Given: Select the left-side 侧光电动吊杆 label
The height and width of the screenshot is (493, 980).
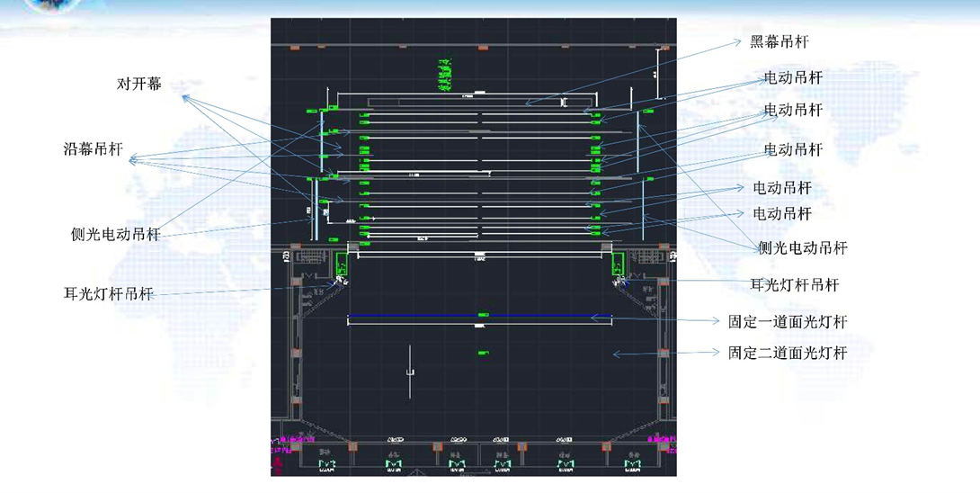Looking at the screenshot, I should (x=115, y=235).
